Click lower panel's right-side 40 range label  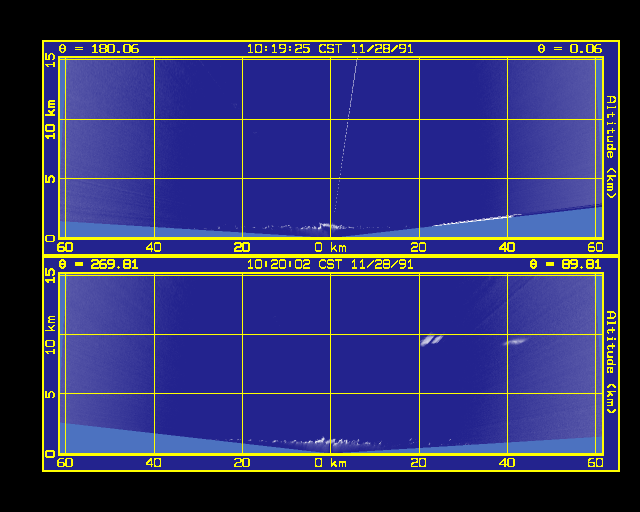click(507, 463)
